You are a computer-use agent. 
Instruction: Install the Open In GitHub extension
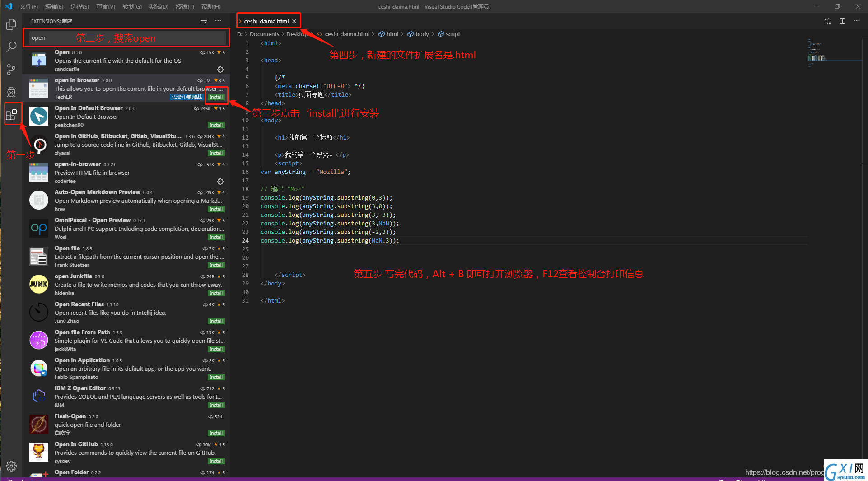click(x=216, y=461)
